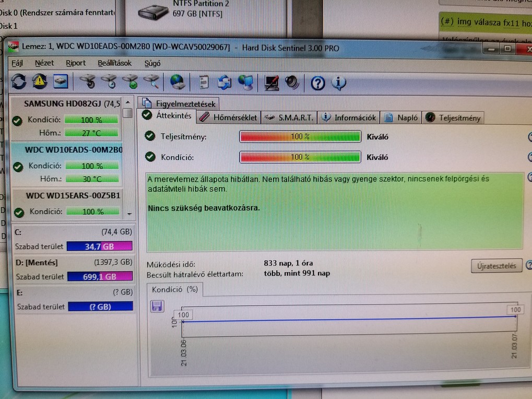Maximize the Hard Disk Sentinel window

(x=507, y=49)
